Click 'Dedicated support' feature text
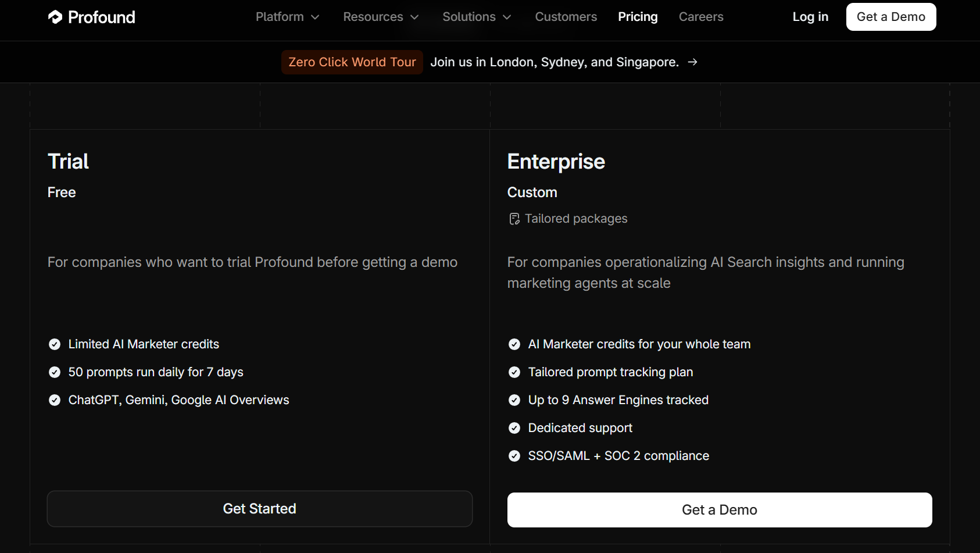 click(580, 428)
